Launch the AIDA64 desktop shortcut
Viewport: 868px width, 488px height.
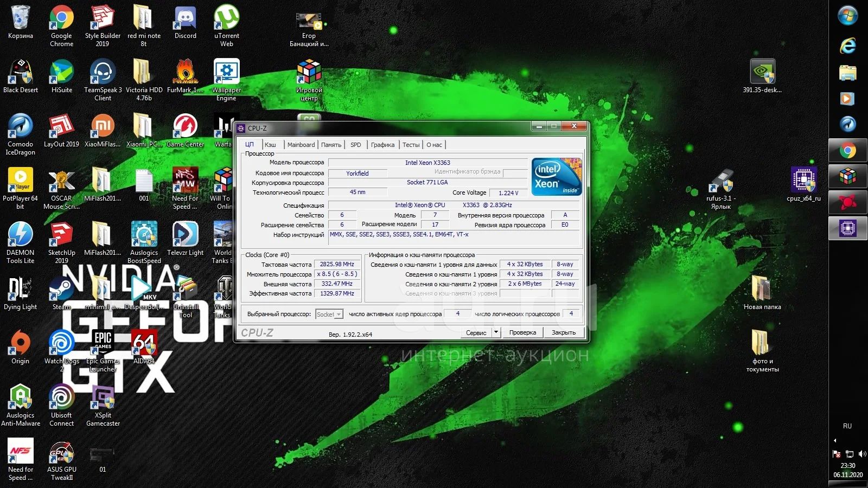click(x=144, y=343)
